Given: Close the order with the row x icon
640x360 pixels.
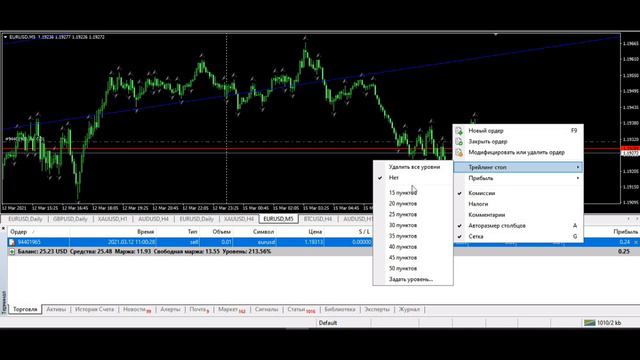Looking at the screenshot, I should coord(636,242).
